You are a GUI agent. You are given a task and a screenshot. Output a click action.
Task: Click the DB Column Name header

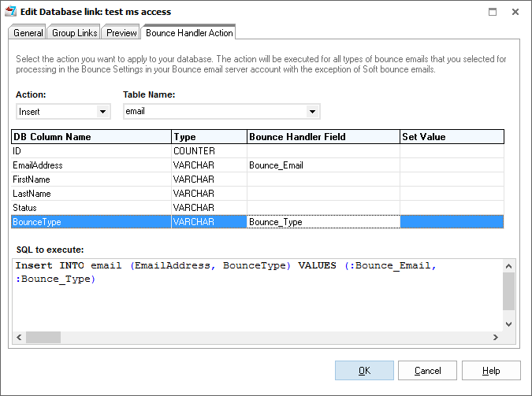(x=91, y=137)
